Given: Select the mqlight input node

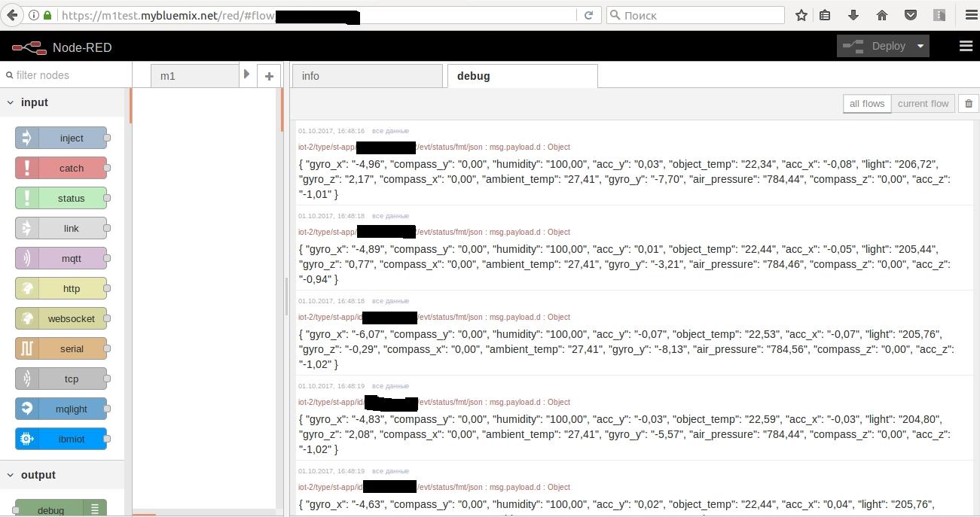Looking at the screenshot, I should click(61, 409).
